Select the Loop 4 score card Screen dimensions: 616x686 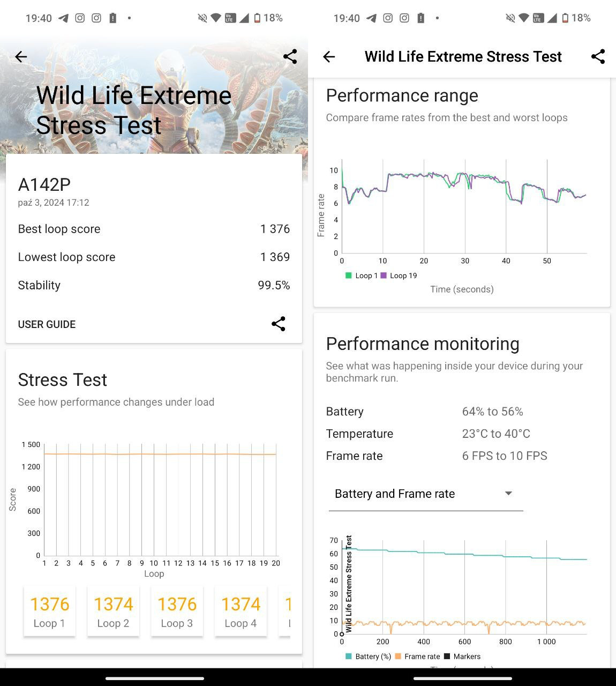241,612
